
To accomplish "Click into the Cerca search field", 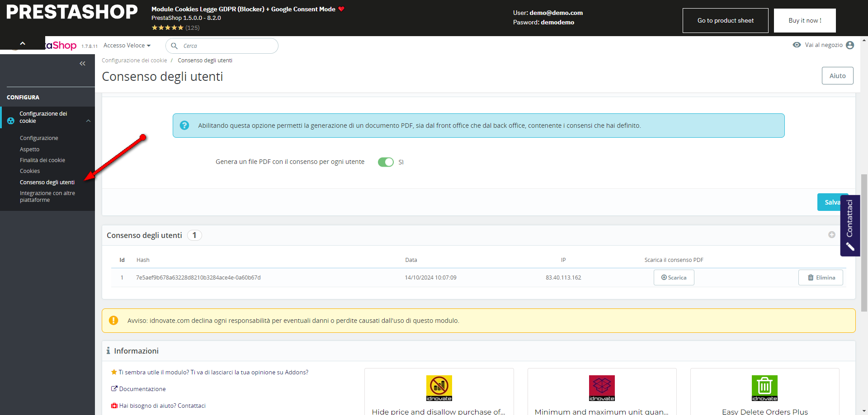I will click(x=226, y=46).
